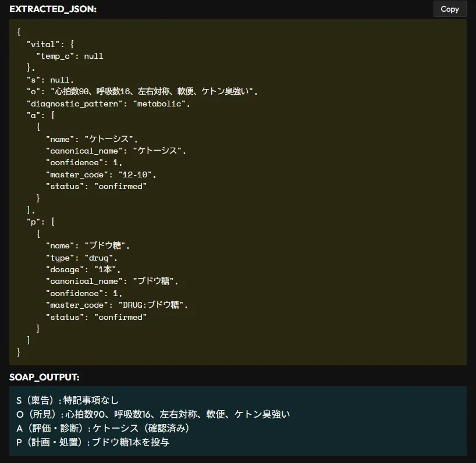Click the "diagnostic_pattern": "metabolic" line
This screenshot has height=463, width=476.
click(108, 104)
